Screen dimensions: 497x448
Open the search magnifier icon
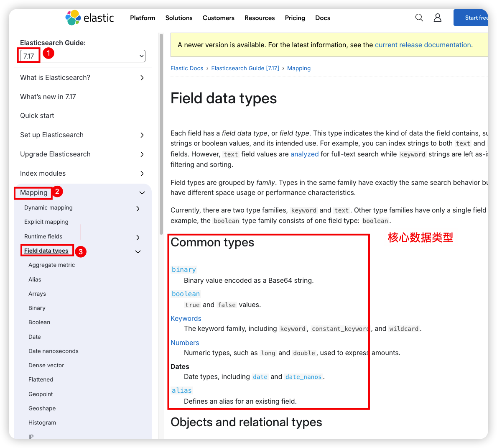pos(419,18)
